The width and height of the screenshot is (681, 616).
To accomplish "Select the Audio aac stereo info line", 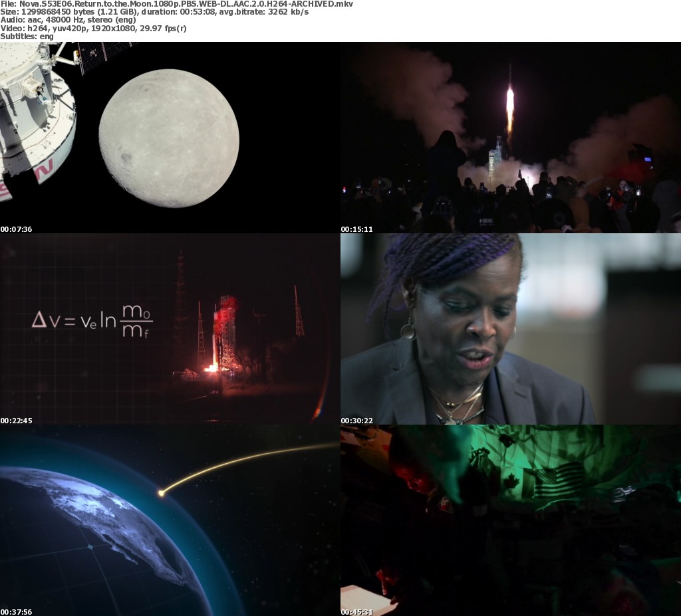I will [x=68, y=20].
